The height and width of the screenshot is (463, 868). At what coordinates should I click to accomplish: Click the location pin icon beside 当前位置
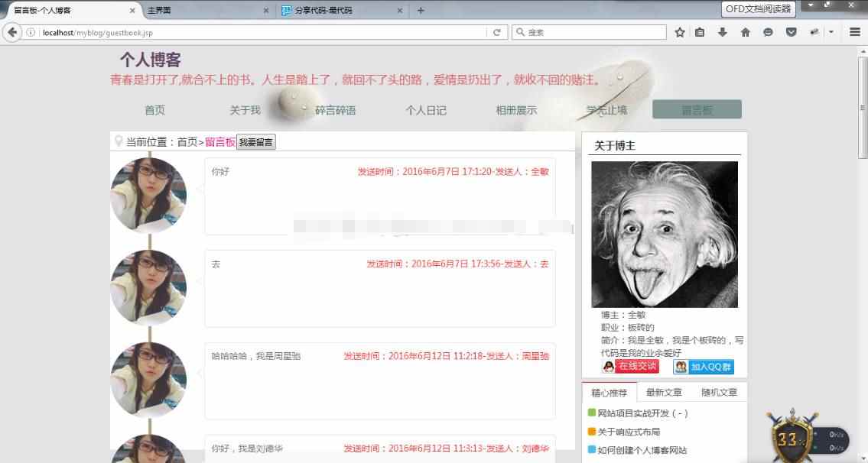point(118,141)
